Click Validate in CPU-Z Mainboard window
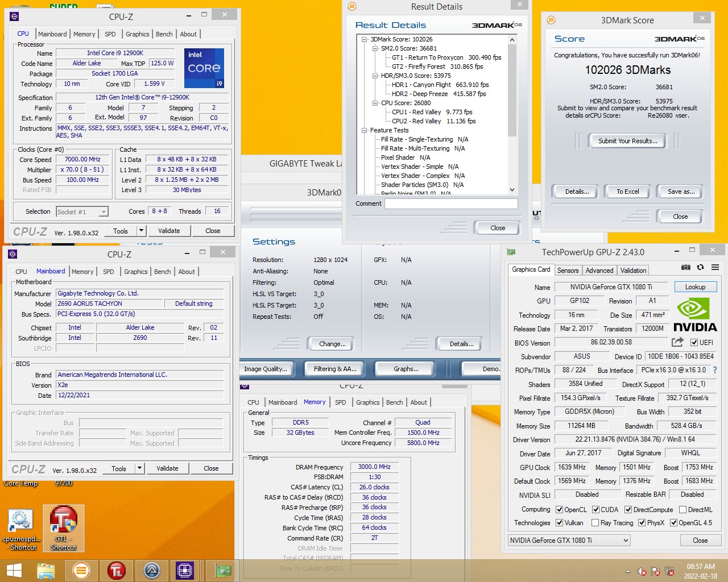The height and width of the screenshot is (582, 728). (167, 468)
